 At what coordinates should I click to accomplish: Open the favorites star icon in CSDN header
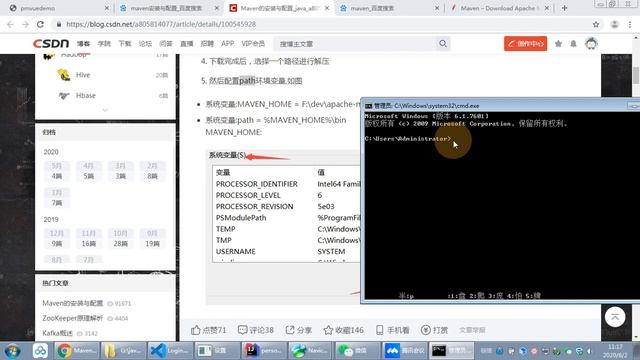(x=558, y=44)
